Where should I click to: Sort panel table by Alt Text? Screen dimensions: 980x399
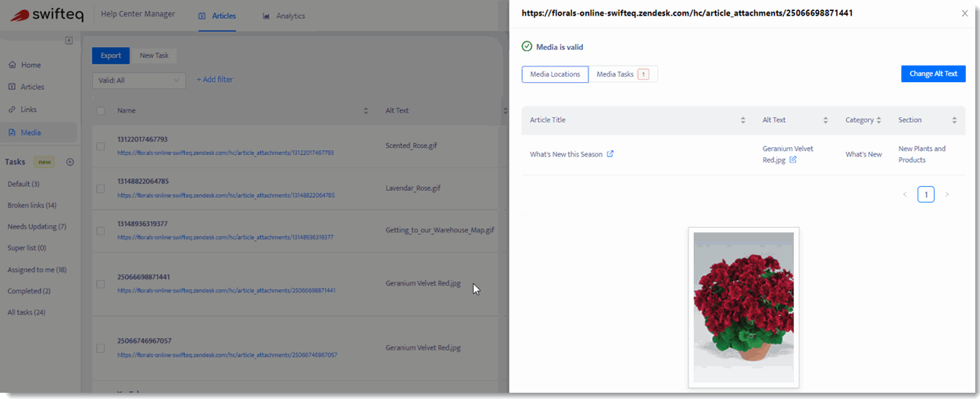coord(825,120)
